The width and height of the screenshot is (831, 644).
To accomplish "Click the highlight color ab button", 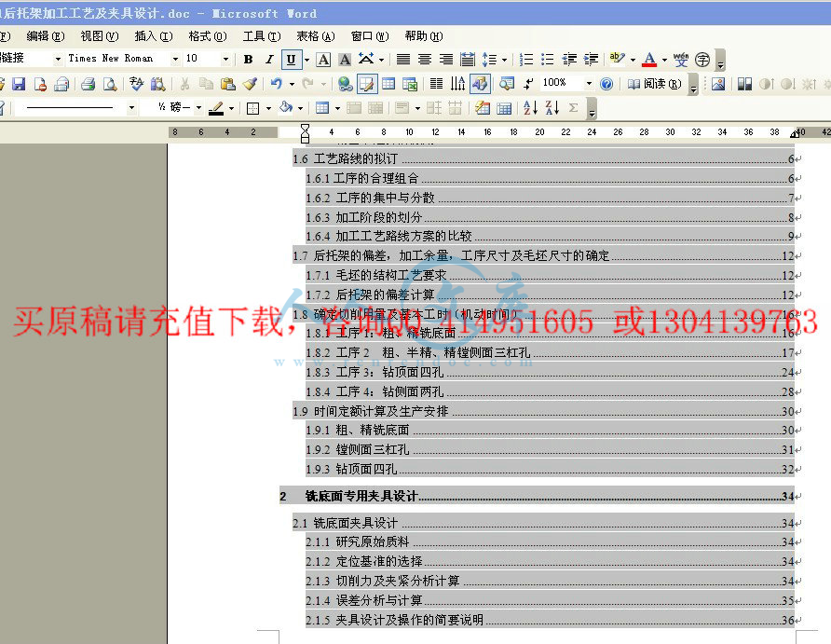I will pyautogui.click(x=617, y=59).
